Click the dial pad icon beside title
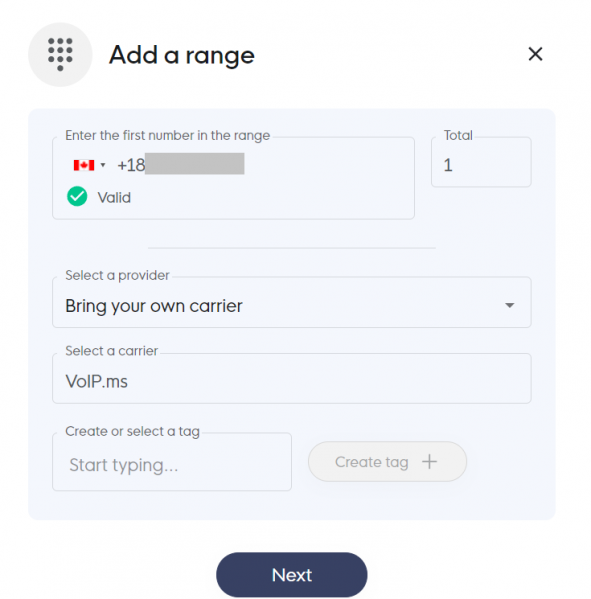Viewport: 591px width, 599px height. click(60, 54)
